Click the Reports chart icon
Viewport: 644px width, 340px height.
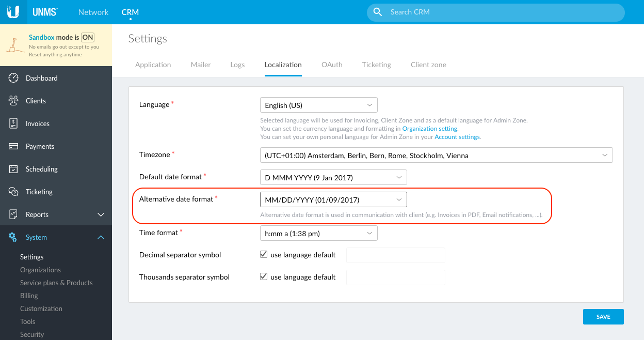click(13, 214)
